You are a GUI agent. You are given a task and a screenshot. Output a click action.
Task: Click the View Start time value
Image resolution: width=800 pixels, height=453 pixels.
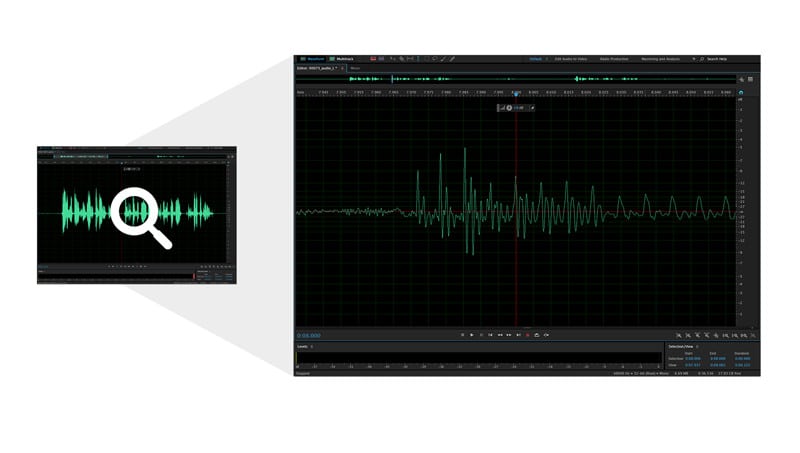(692, 365)
